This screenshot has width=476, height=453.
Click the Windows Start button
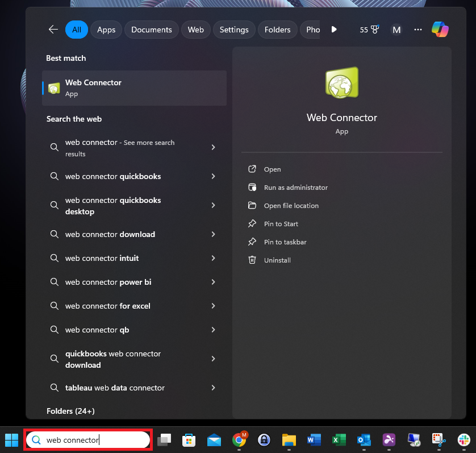point(11,440)
